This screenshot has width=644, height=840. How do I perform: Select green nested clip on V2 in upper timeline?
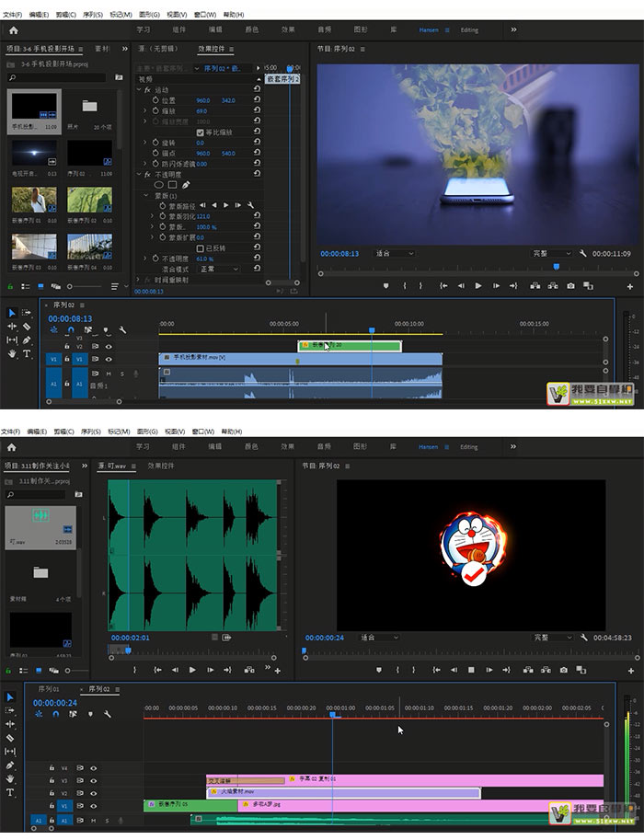(350, 346)
